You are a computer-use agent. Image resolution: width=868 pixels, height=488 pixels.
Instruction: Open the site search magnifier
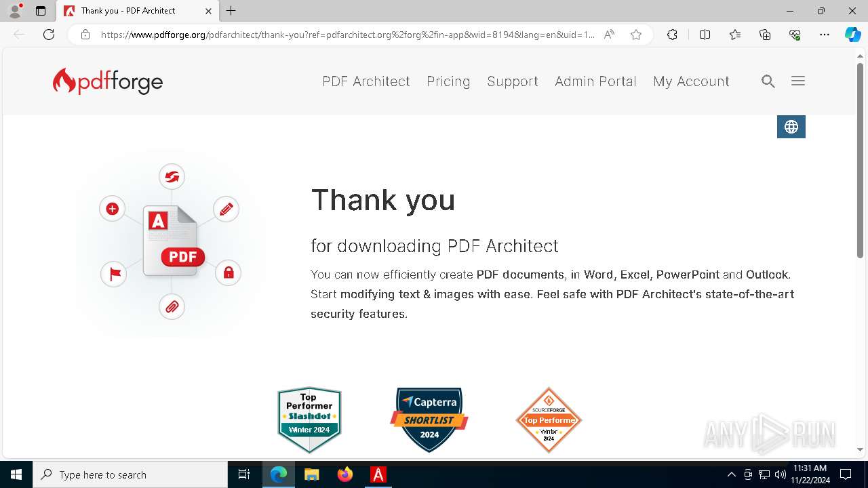point(768,81)
